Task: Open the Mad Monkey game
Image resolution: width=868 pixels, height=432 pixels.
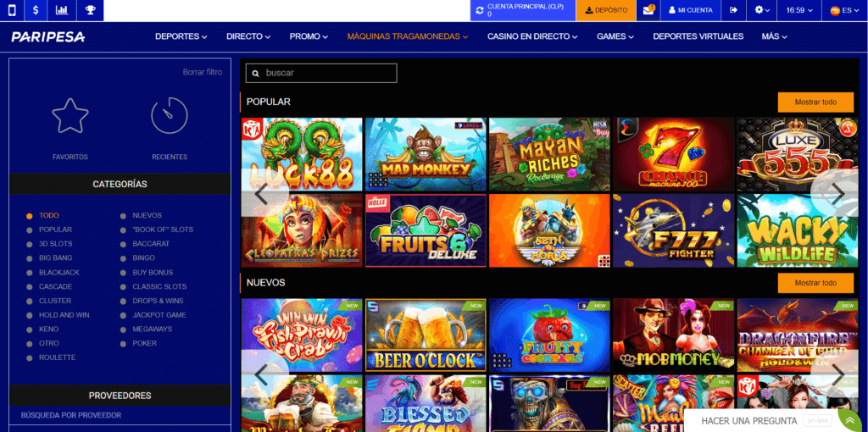Action: pos(426,154)
